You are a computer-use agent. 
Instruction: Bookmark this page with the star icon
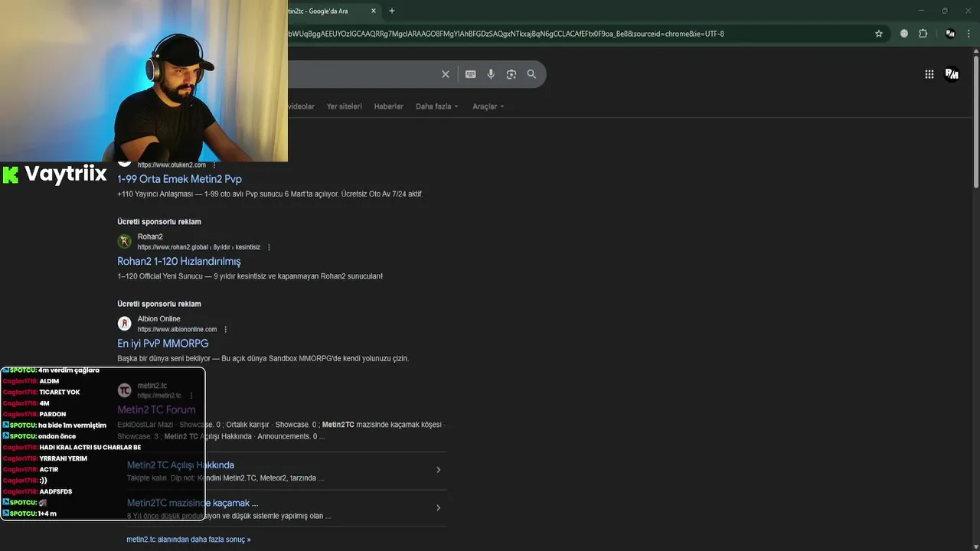coord(879,34)
